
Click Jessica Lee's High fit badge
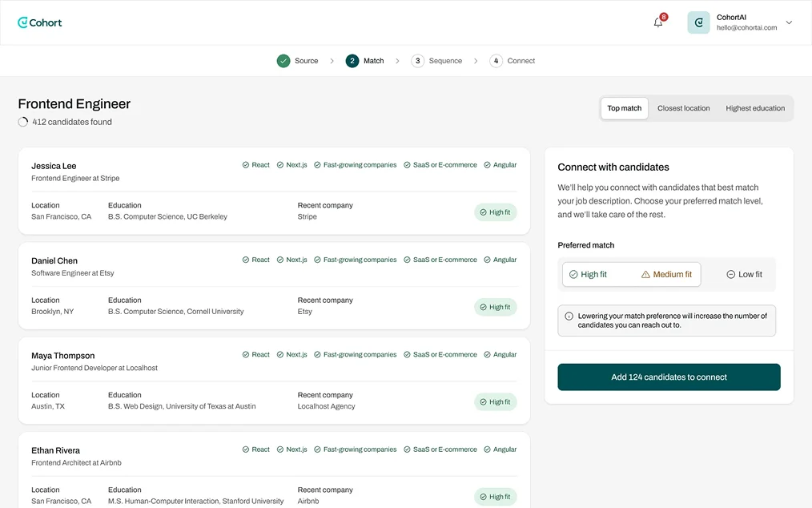click(x=495, y=212)
